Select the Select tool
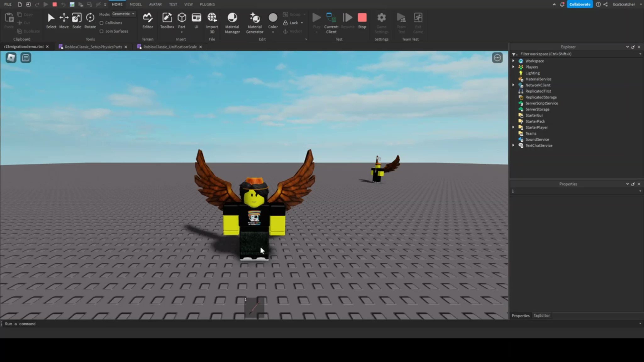Viewport: 644px width, 362px height. coord(51,21)
